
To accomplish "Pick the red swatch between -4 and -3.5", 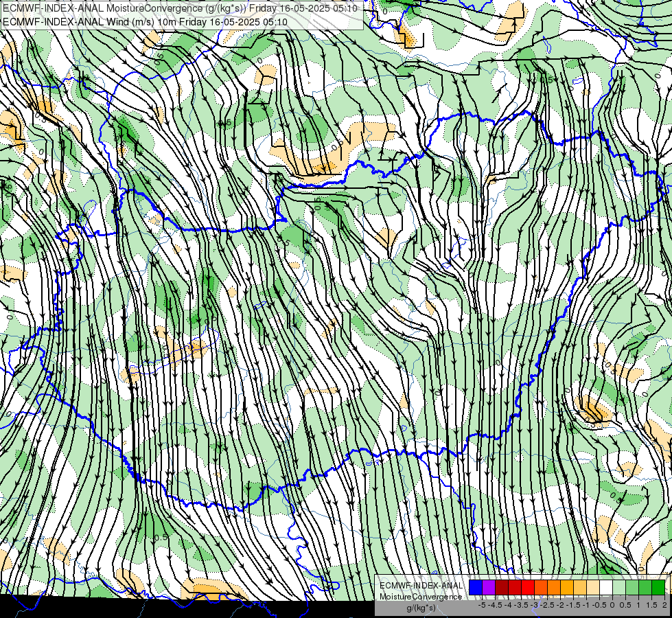I will (x=515, y=588).
